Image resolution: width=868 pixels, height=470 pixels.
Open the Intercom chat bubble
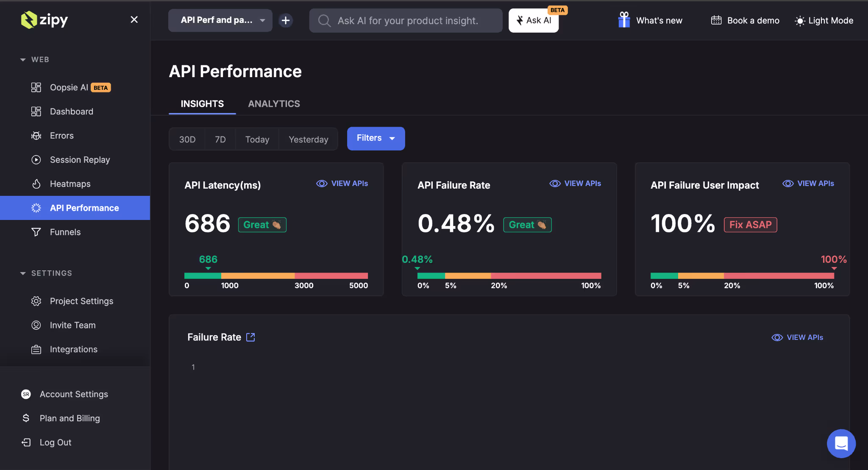click(x=841, y=443)
